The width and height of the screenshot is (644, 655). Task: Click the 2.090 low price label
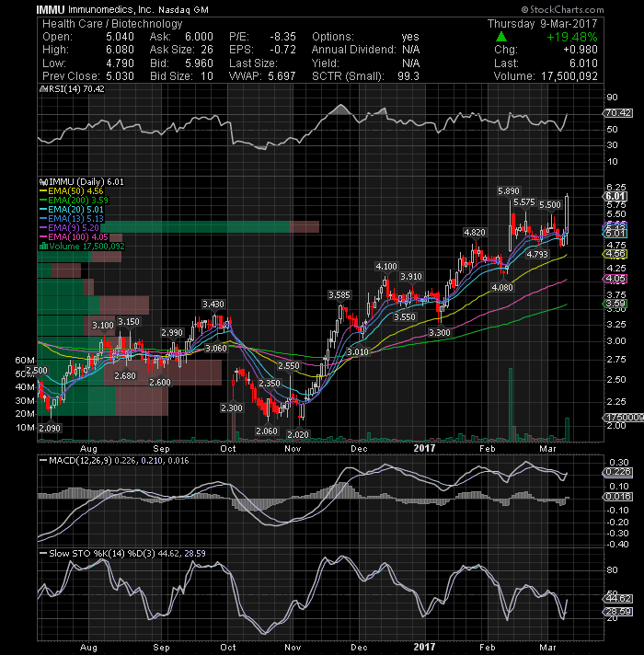50,428
